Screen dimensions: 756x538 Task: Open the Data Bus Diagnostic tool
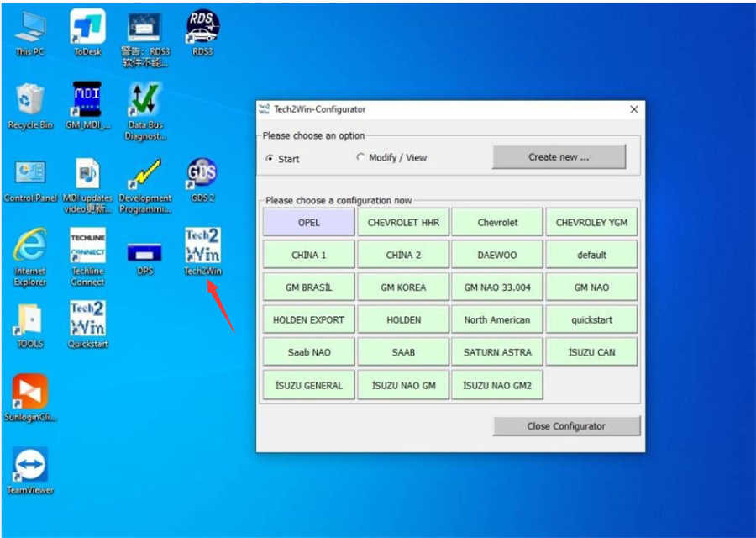(144, 101)
